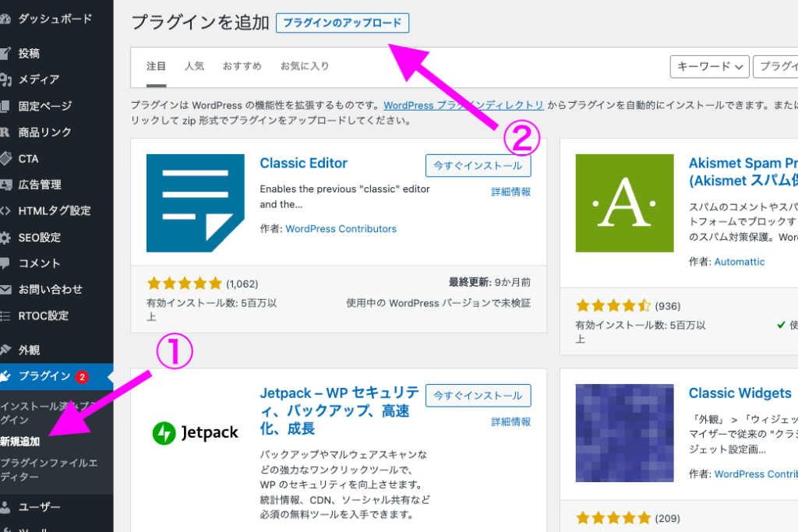Click the Jetpack logo image
This screenshot has width=798, height=532.
click(196, 433)
